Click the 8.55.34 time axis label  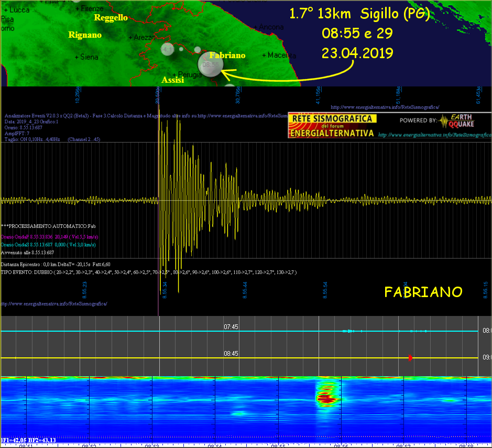(x=165, y=290)
